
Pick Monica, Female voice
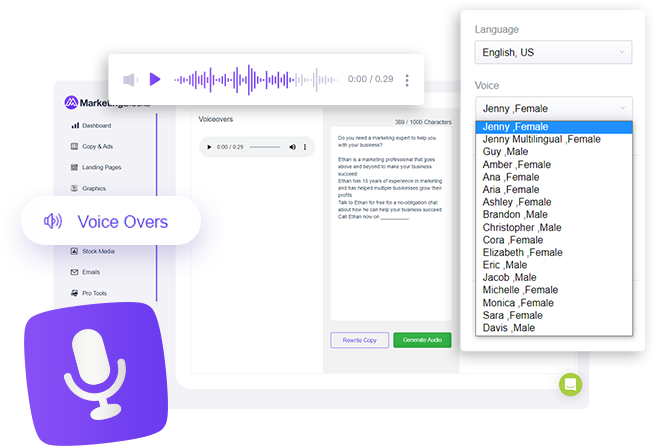click(x=554, y=303)
